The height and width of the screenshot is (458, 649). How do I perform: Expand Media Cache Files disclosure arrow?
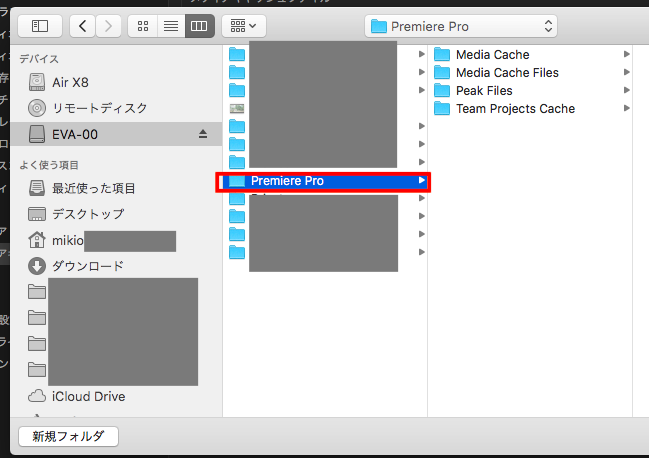(627, 72)
